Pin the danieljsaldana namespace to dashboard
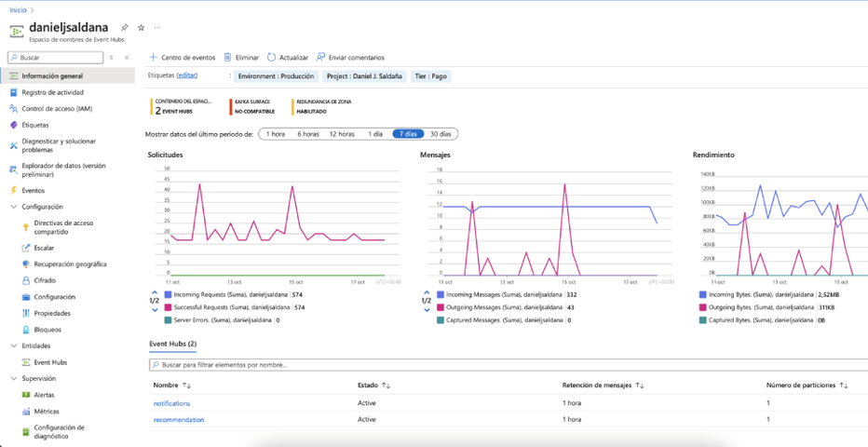Viewport: 868px width, 447px height. tap(125, 27)
